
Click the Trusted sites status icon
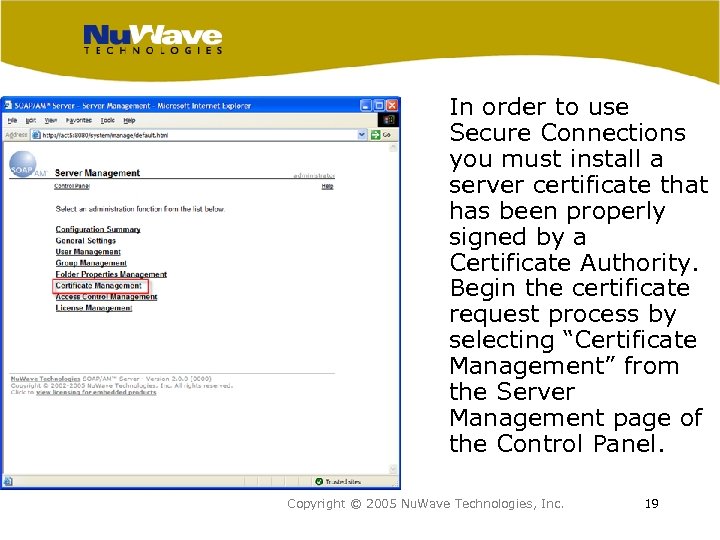[x=319, y=481]
